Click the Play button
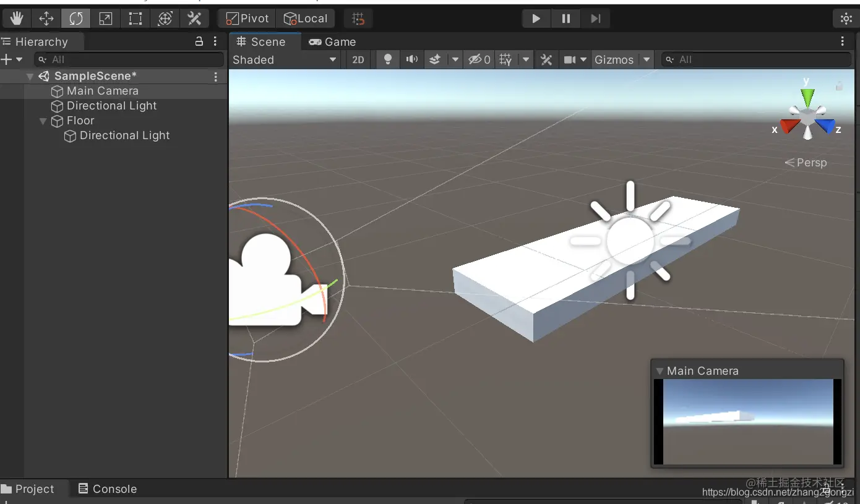This screenshot has height=504, width=860. [536, 19]
